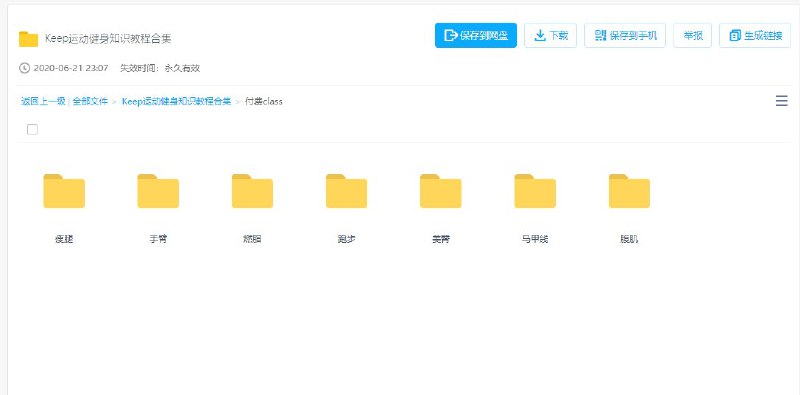Click the 马甲线 folder name label
Screen dimensions: 800x395
point(535,239)
